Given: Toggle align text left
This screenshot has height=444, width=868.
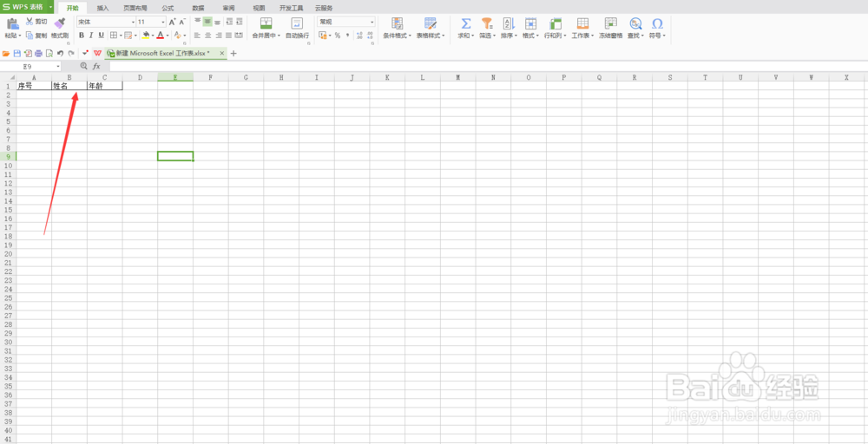Looking at the screenshot, I should [x=197, y=36].
